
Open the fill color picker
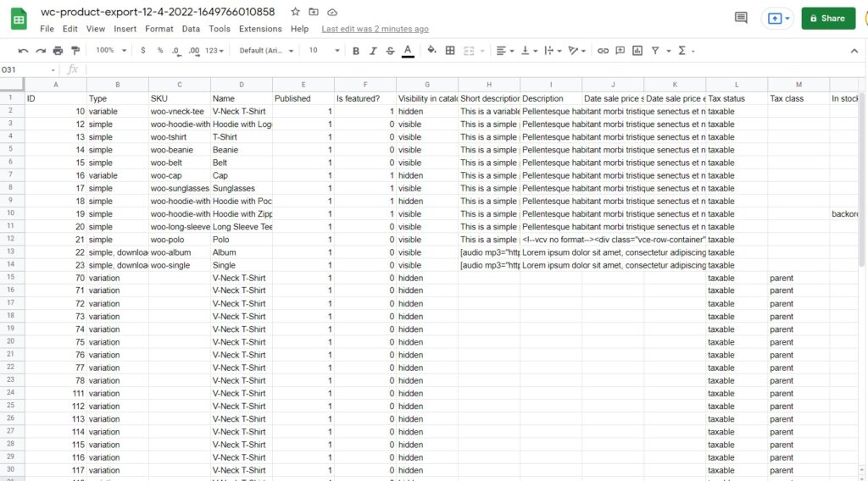click(431, 50)
